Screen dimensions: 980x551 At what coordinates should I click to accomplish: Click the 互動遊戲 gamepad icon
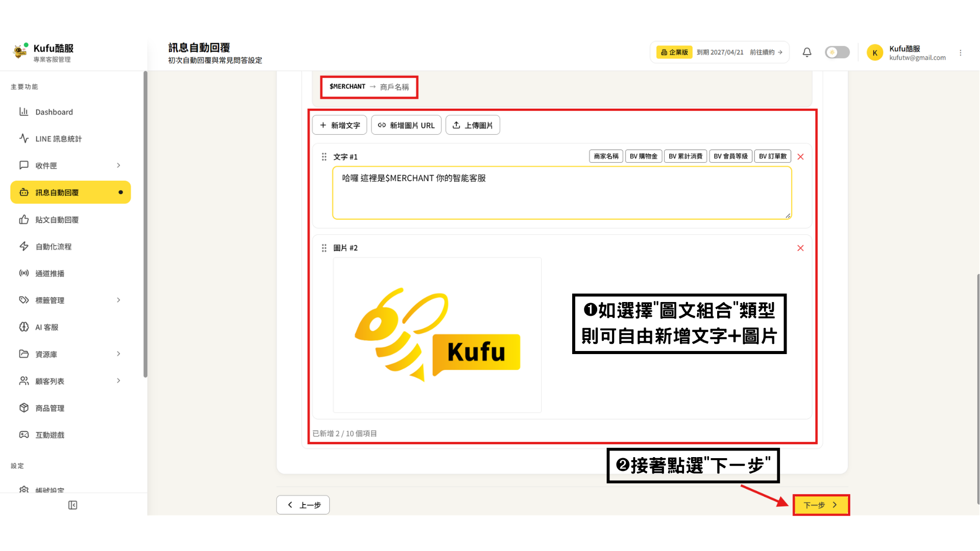(x=24, y=435)
